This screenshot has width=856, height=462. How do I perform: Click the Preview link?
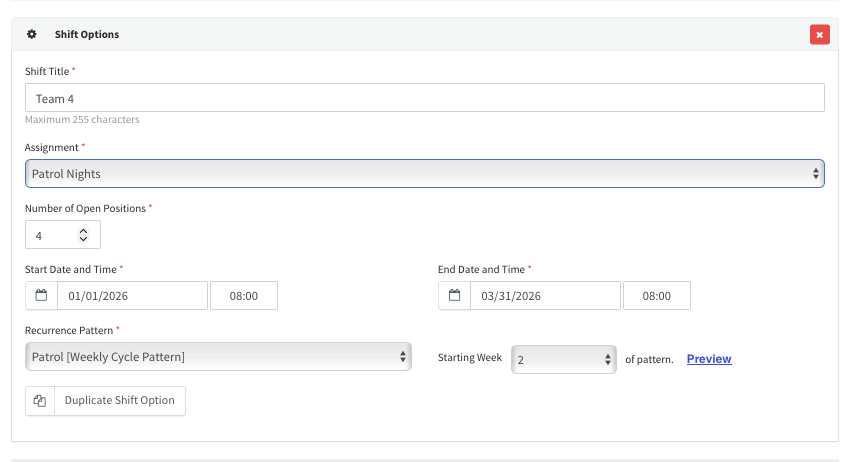pyautogui.click(x=709, y=359)
